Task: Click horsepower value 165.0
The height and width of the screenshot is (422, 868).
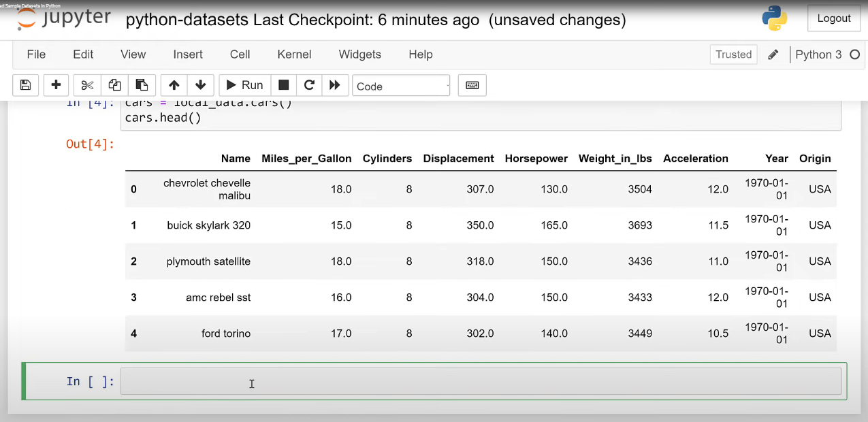Action: tap(553, 225)
